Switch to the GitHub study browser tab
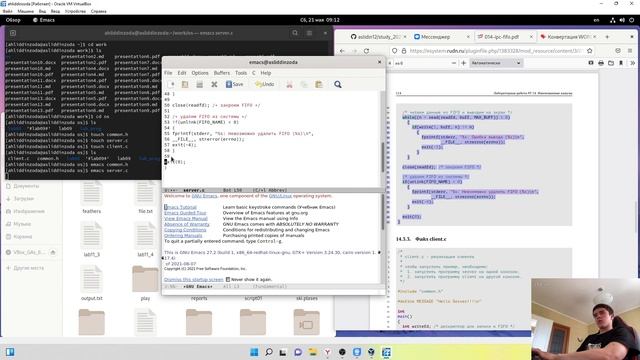 [378, 37]
